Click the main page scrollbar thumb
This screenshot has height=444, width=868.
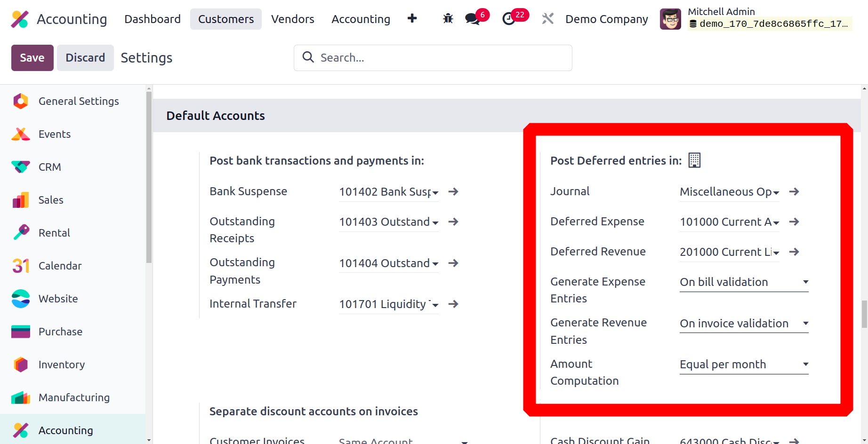864,314
